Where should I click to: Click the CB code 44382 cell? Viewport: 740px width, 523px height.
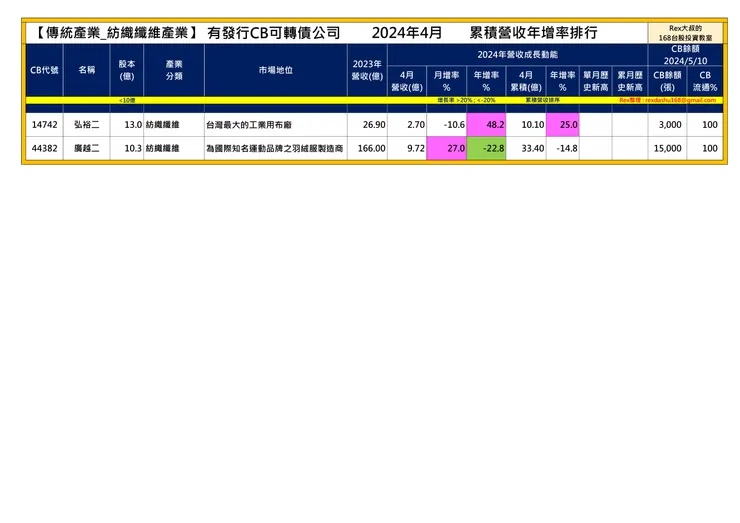tap(44, 148)
